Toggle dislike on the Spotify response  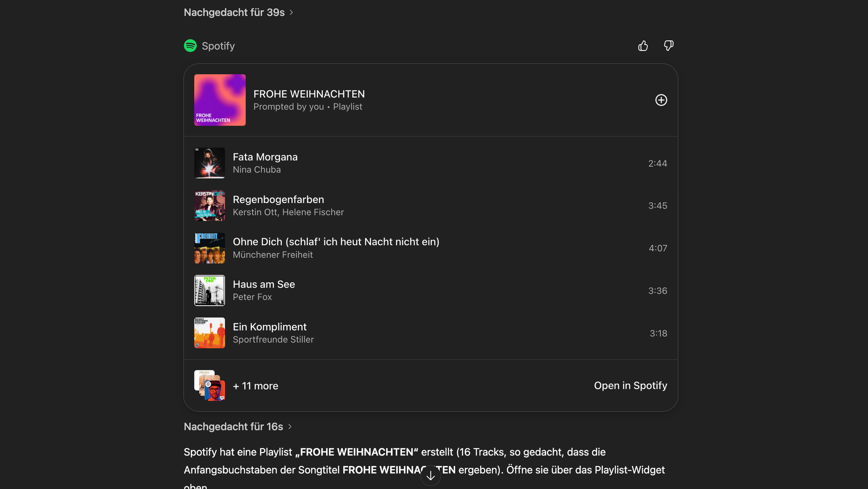click(668, 45)
